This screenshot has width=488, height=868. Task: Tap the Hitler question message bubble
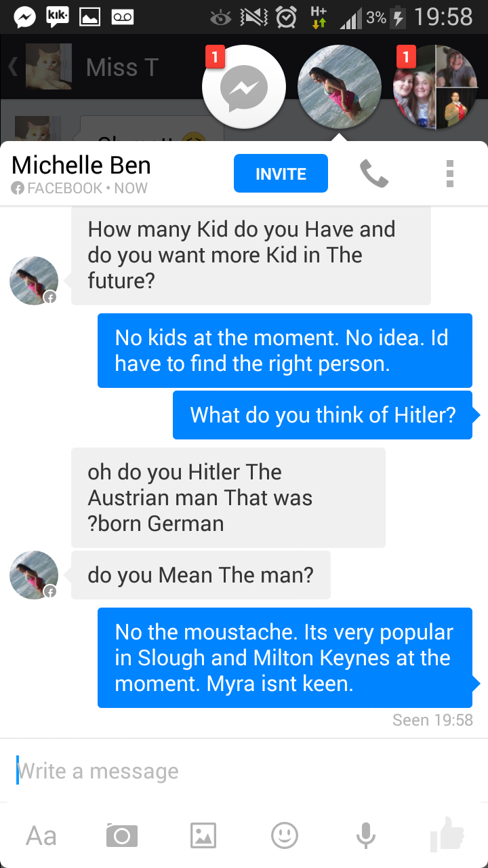point(323,415)
